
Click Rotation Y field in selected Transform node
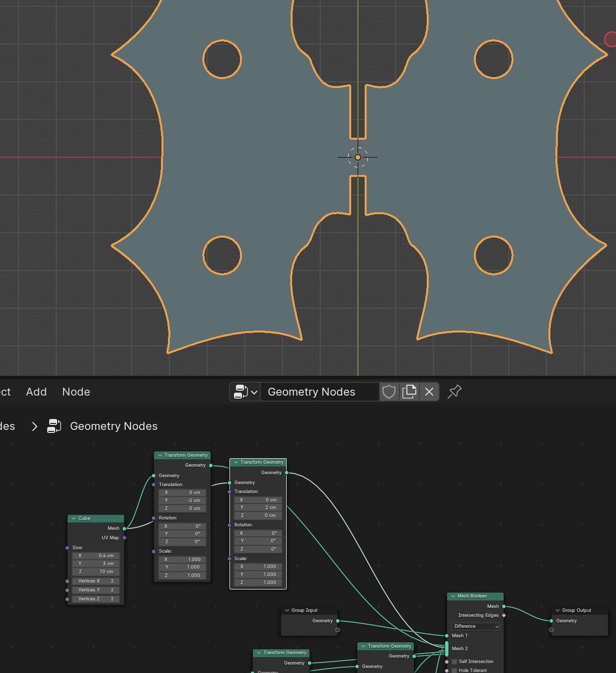coord(258,541)
